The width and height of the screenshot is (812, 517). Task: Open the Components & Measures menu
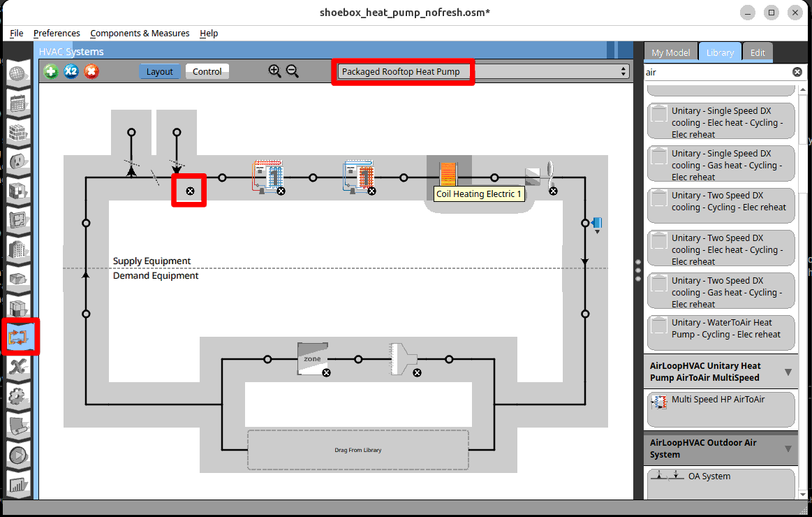[140, 33]
